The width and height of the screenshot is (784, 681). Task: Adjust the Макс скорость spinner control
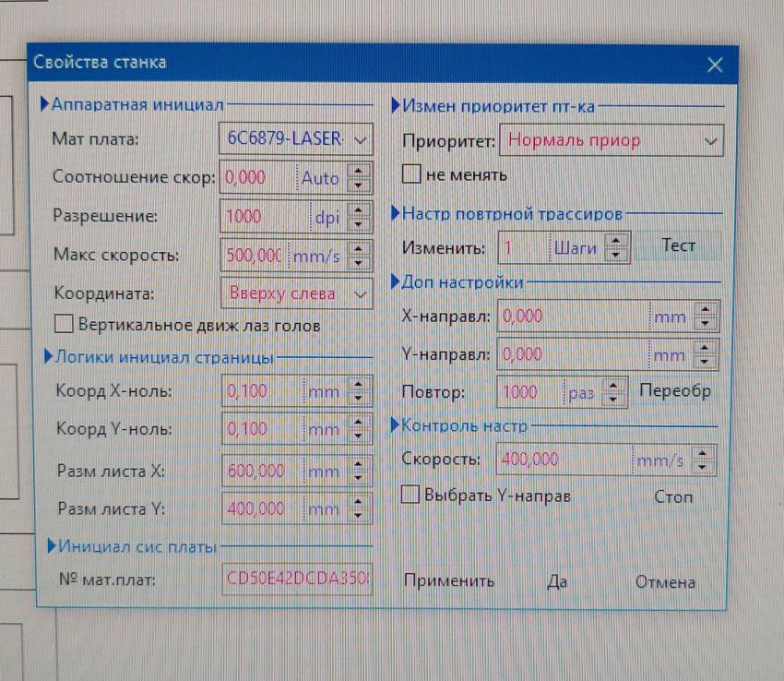click(361, 255)
